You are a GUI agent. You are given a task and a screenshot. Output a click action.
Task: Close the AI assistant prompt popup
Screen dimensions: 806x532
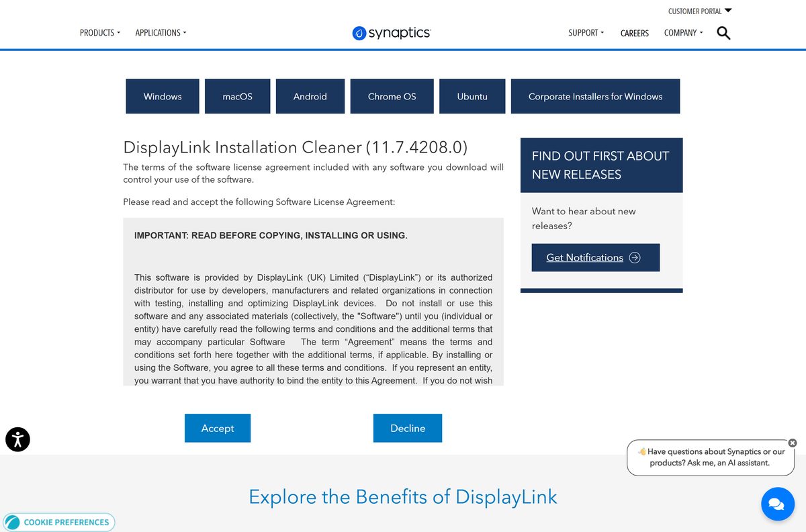pyautogui.click(x=793, y=443)
